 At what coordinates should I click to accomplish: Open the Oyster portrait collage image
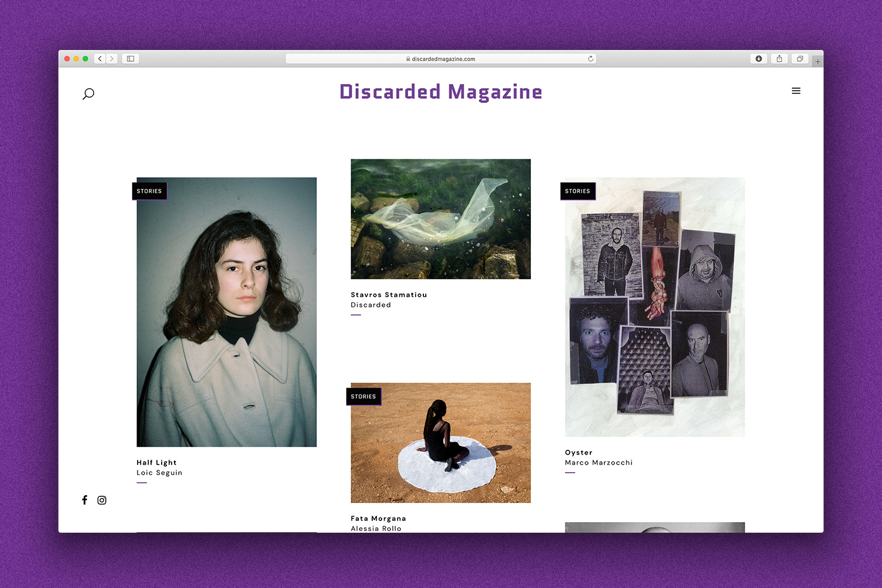[654, 307]
